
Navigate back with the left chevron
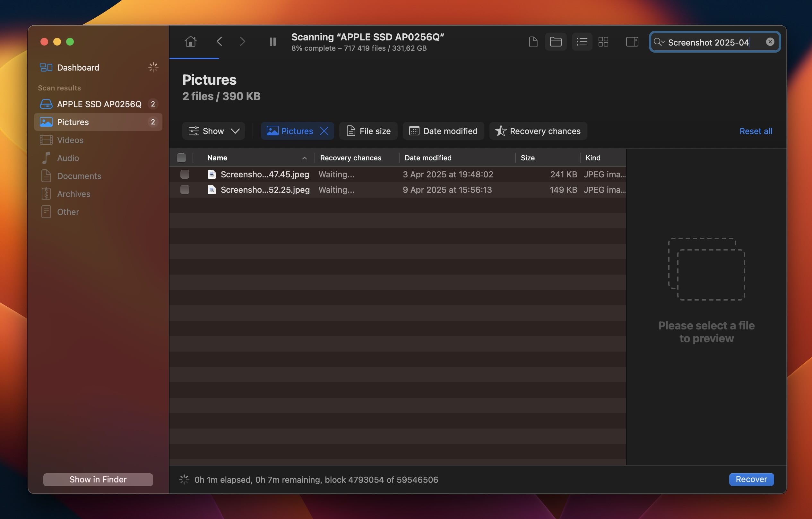[x=219, y=41]
